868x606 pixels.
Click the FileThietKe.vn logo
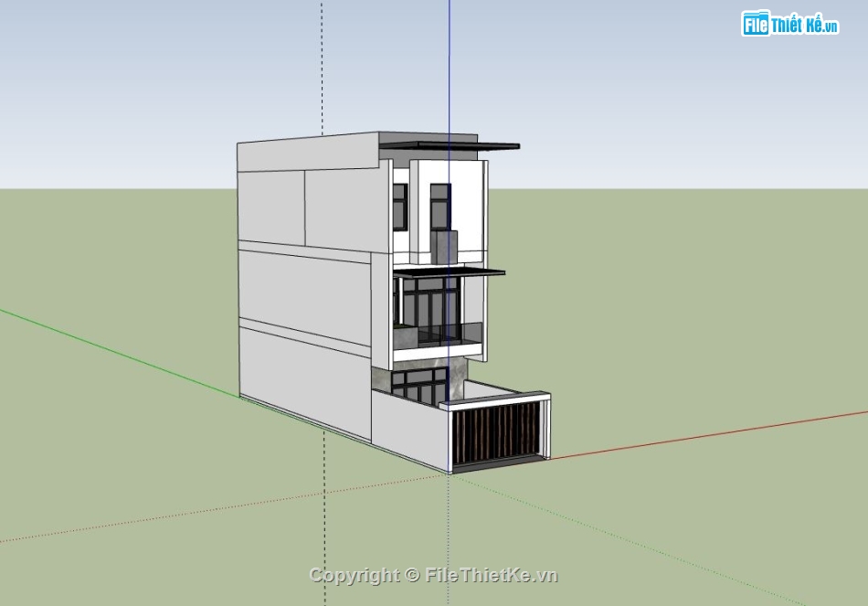790,24
